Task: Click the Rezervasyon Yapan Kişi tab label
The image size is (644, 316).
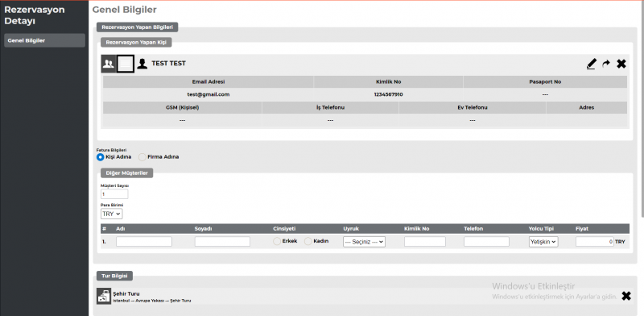Action: 136,43
